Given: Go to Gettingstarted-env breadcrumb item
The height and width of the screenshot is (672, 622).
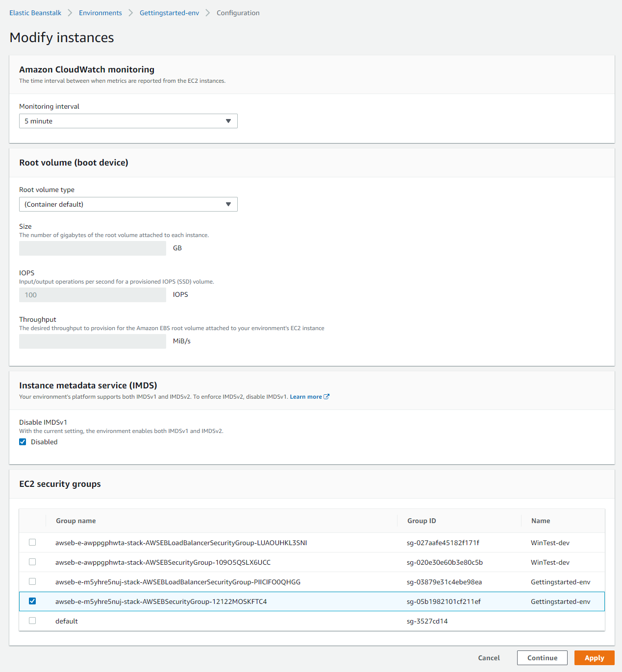Looking at the screenshot, I should 169,12.
